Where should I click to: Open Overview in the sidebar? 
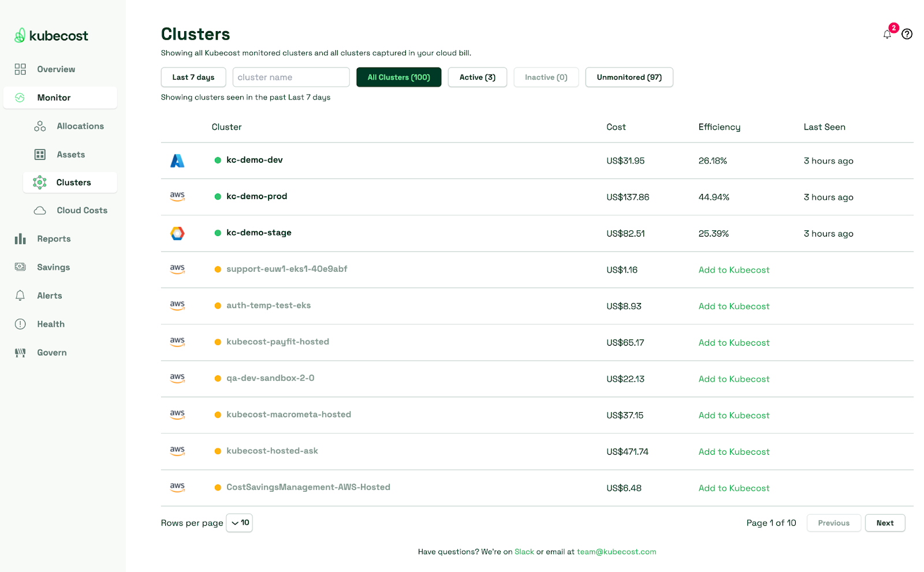pos(56,69)
